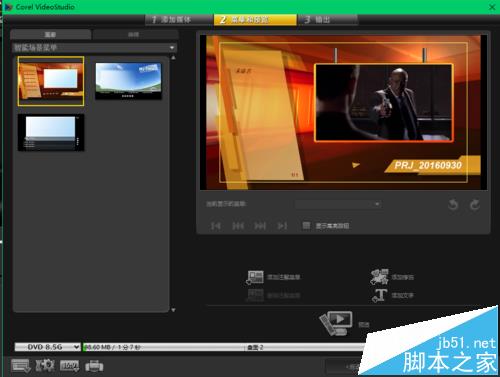This screenshot has height=377, width=500.
Task: Open the Smart Scene menu category dropdown
Action: pos(94,48)
